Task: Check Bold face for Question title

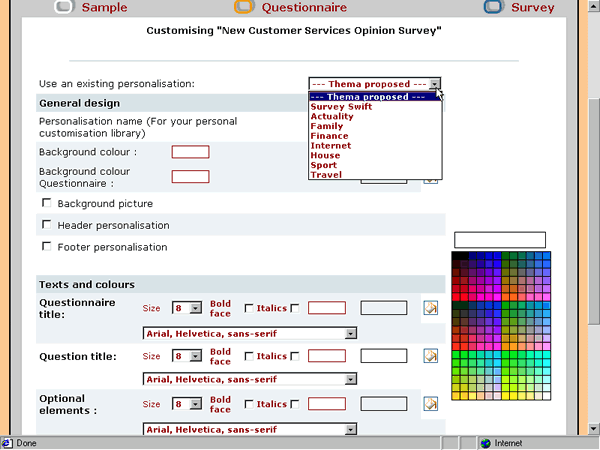Action: point(249,356)
